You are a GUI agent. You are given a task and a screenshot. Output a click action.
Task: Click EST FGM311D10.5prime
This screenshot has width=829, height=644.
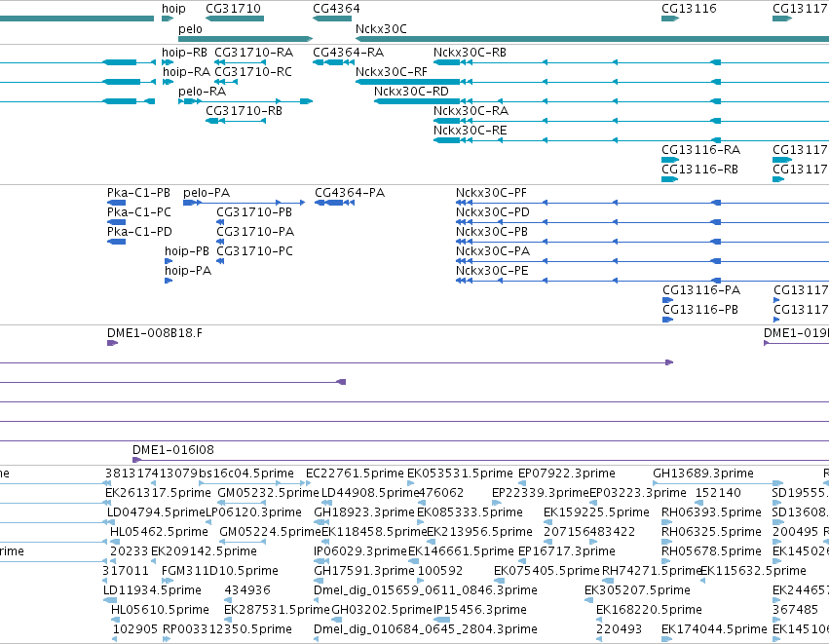(x=220, y=571)
